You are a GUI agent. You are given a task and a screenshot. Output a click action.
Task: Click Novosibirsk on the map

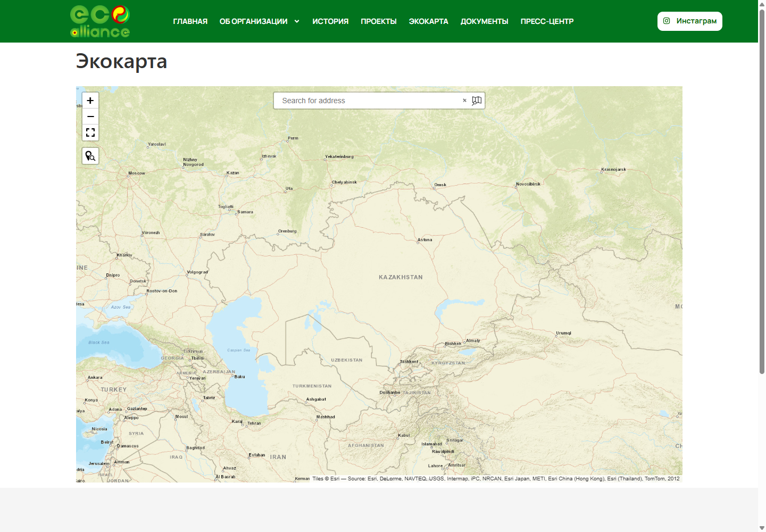528,184
